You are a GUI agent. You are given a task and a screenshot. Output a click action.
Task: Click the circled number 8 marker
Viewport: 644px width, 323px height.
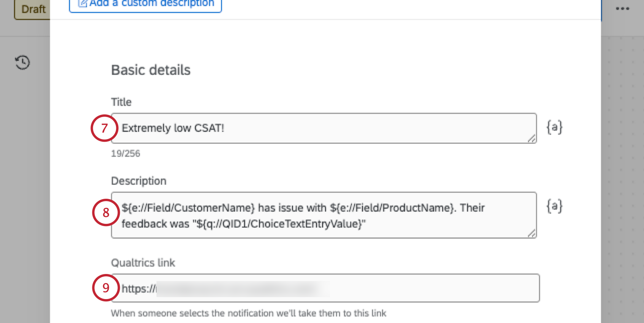tap(106, 212)
